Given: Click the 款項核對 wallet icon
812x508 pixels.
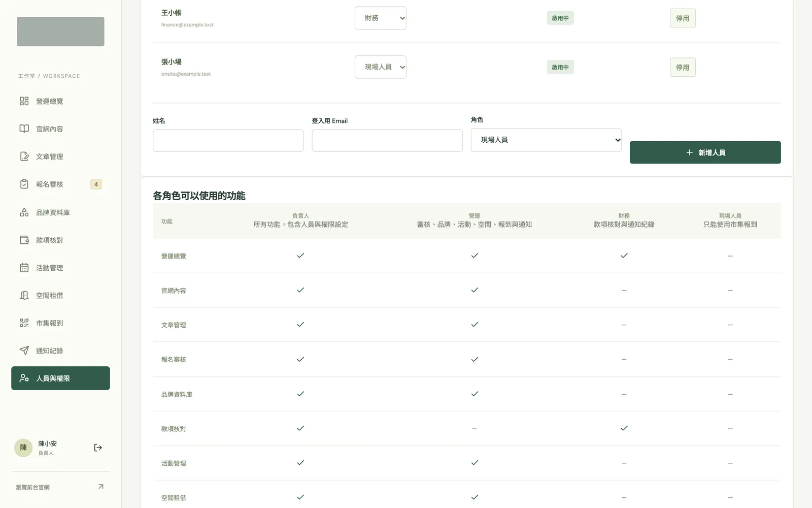Looking at the screenshot, I should [x=24, y=240].
